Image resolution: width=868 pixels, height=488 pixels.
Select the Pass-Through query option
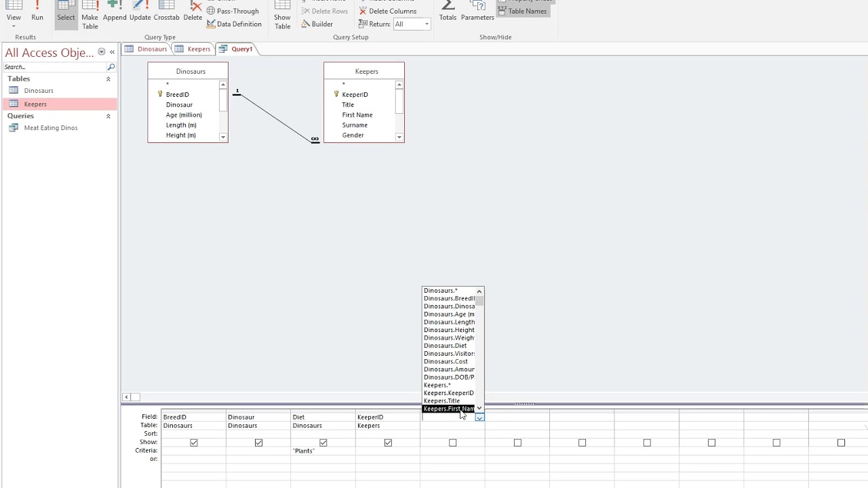pos(233,11)
